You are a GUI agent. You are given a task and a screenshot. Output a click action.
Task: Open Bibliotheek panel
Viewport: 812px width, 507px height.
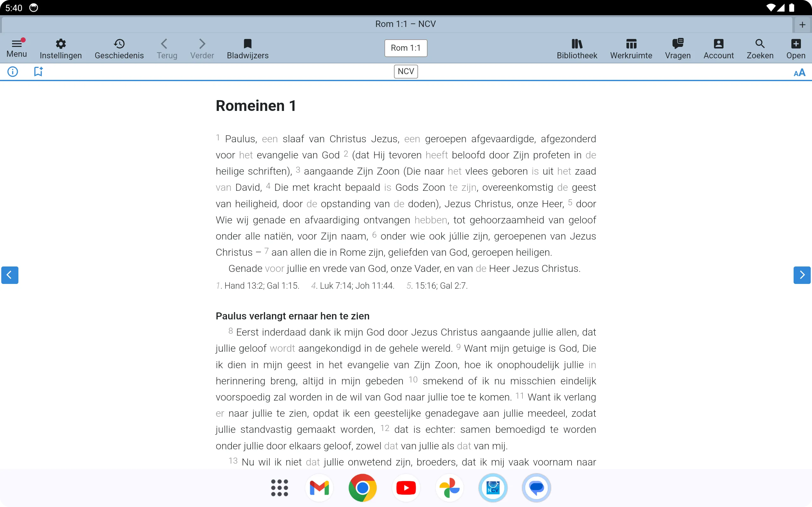(x=577, y=47)
